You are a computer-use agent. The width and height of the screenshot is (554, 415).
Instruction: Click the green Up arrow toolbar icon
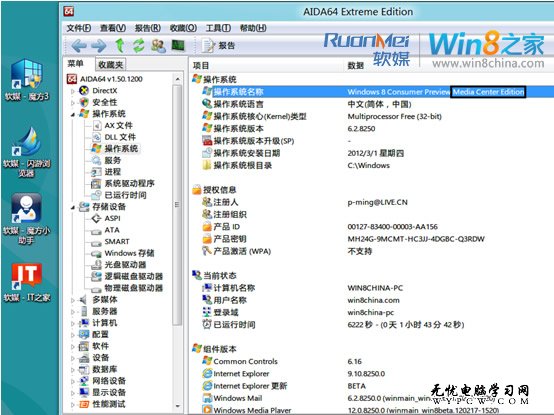point(120,46)
